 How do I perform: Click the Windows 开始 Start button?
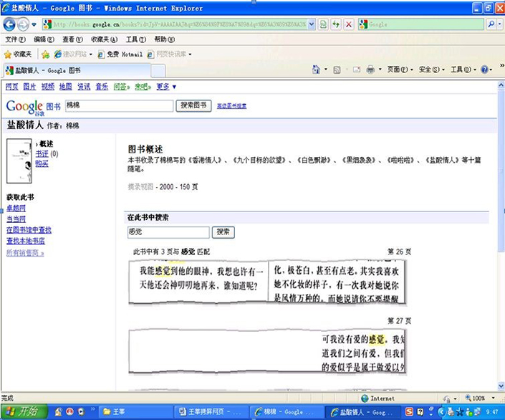point(24,411)
